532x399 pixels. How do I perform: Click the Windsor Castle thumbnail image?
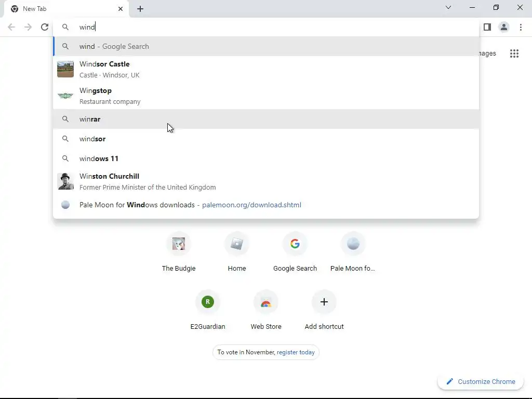[x=65, y=69]
